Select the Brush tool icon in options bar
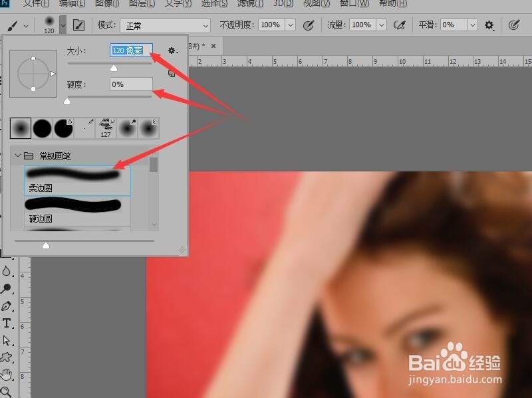The image size is (532, 398). 12,25
